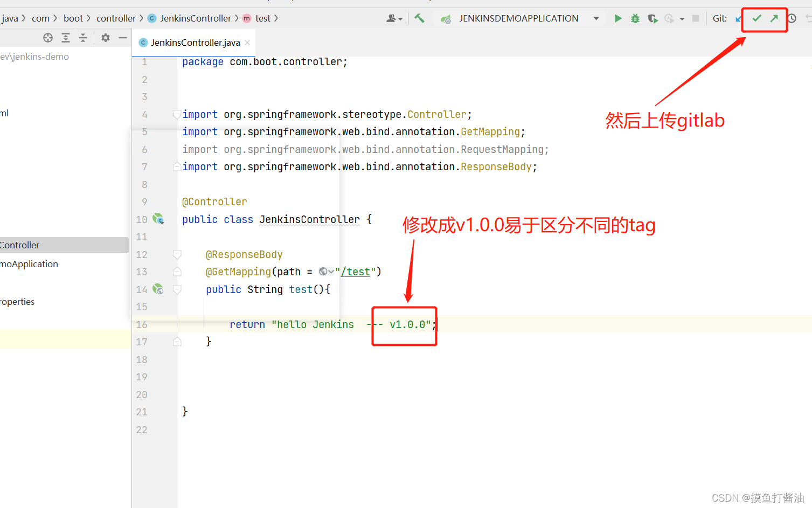This screenshot has width=812, height=508.
Task: Select the JenkinsController breadcrumb item
Action: point(196,18)
